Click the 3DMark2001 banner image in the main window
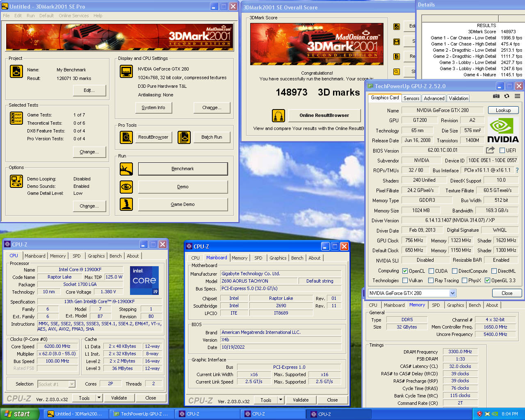525x420 pixels. click(119, 37)
